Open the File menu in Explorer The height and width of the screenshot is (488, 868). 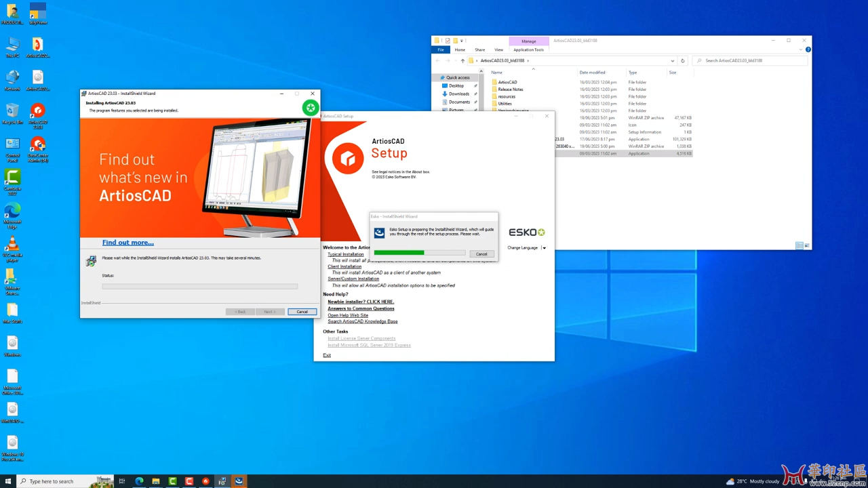point(441,49)
